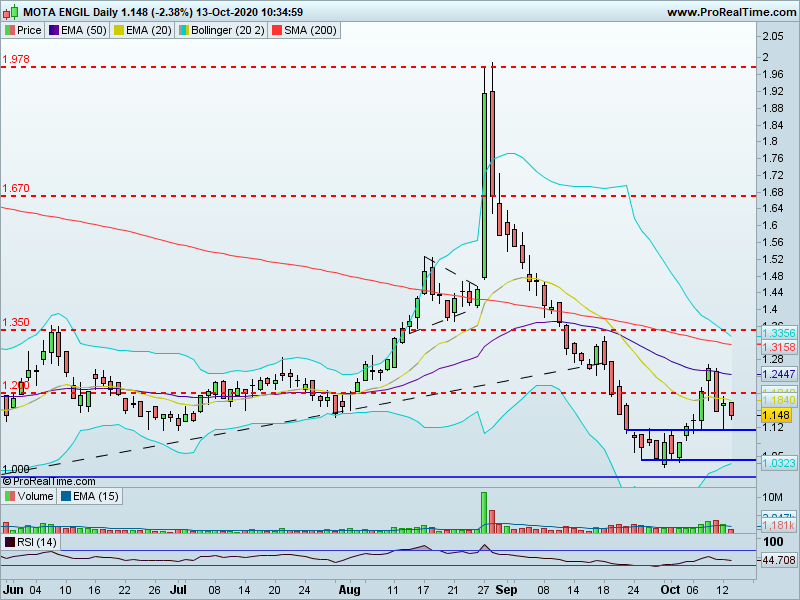The width and height of the screenshot is (800, 600).
Task: Open the Price legend item
Action: pos(23,30)
